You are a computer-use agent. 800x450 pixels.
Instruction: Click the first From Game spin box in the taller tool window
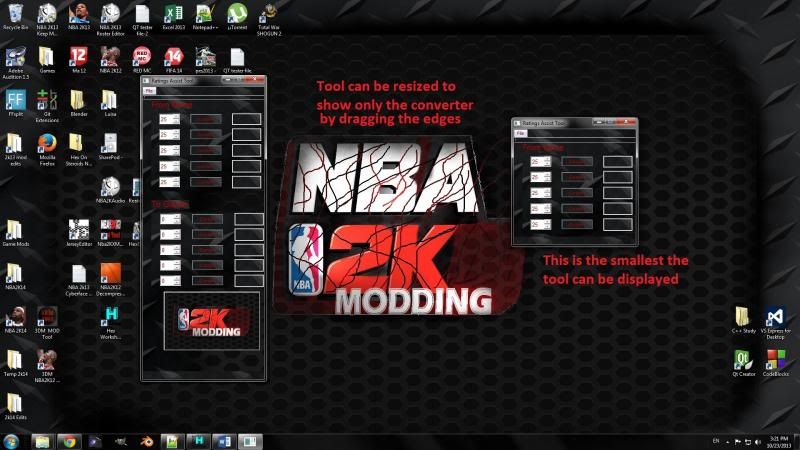[x=169, y=119]
